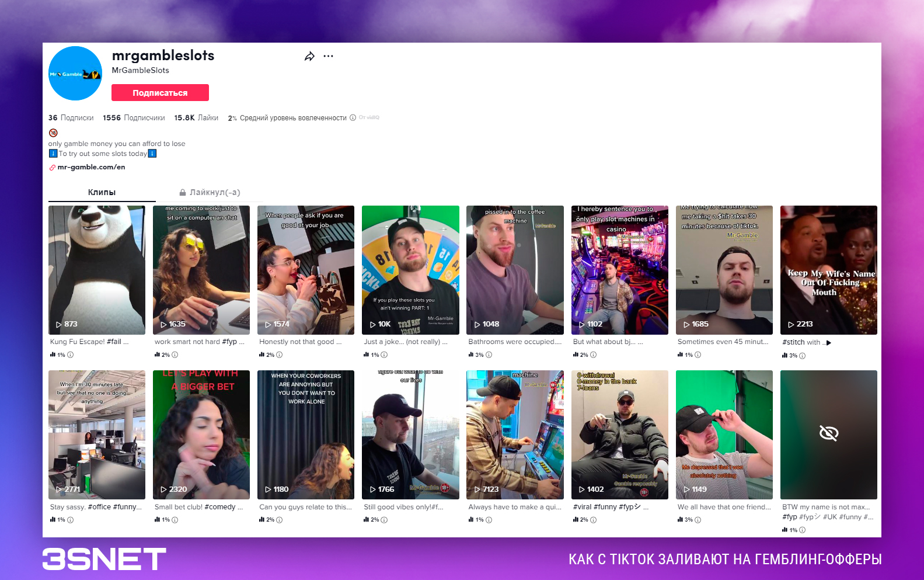The image size is (924, 580).
Task: Open the 0-withdrawal clip with 1402 views
Action: click(x=619, y=435)
